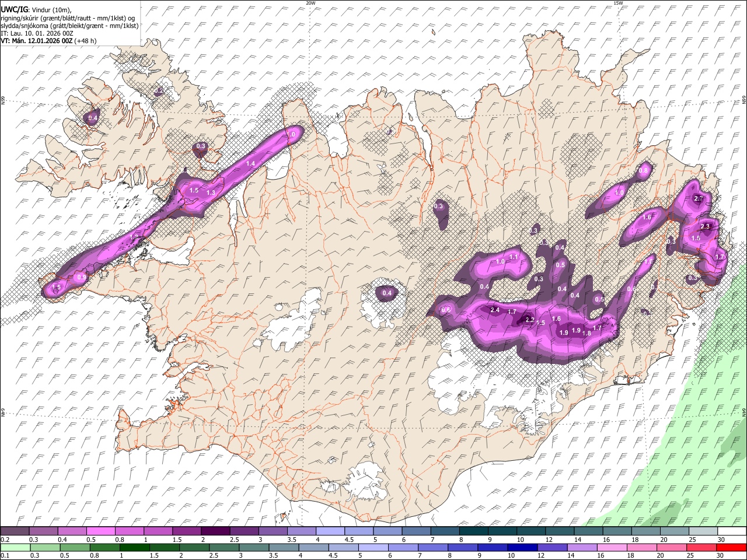Click the 2.3 snowfall value on the map
747x560 pixels.
(x=705, y=226)
